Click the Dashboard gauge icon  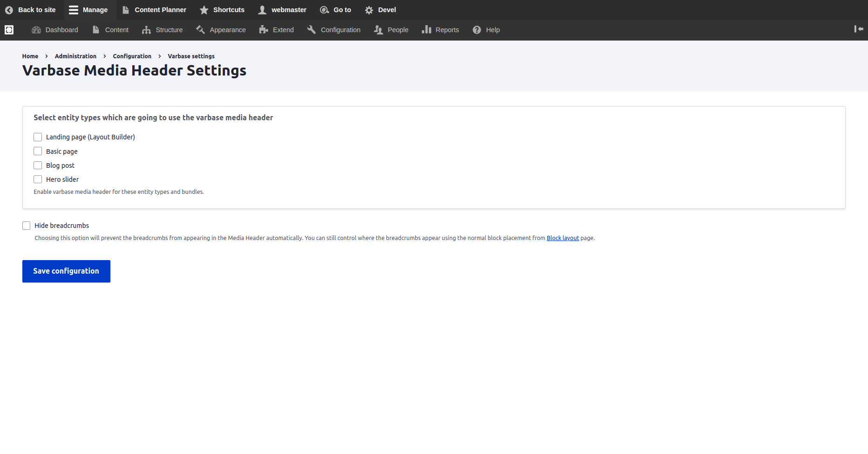(36, 30)
